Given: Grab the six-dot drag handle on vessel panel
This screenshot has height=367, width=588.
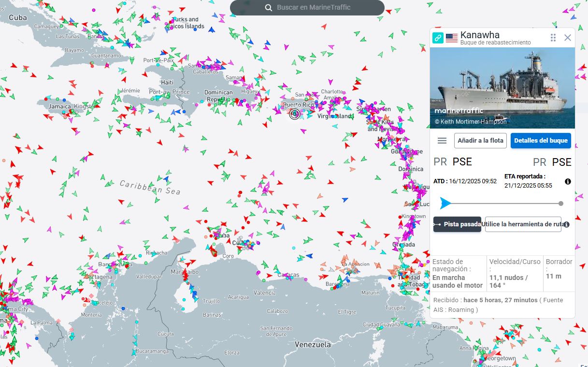Looking at the screenshot, I should pyautogui.click(x=553, y=38).
